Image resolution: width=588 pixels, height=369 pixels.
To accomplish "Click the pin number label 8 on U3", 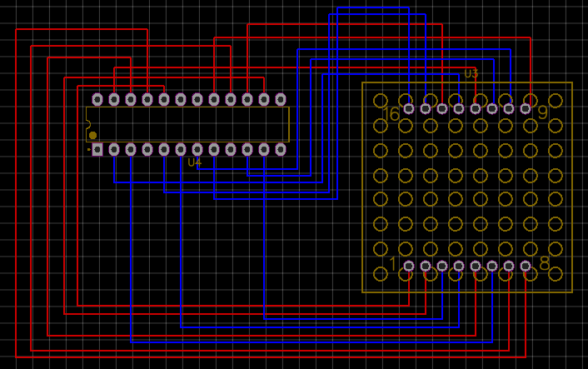I will 545,263.
